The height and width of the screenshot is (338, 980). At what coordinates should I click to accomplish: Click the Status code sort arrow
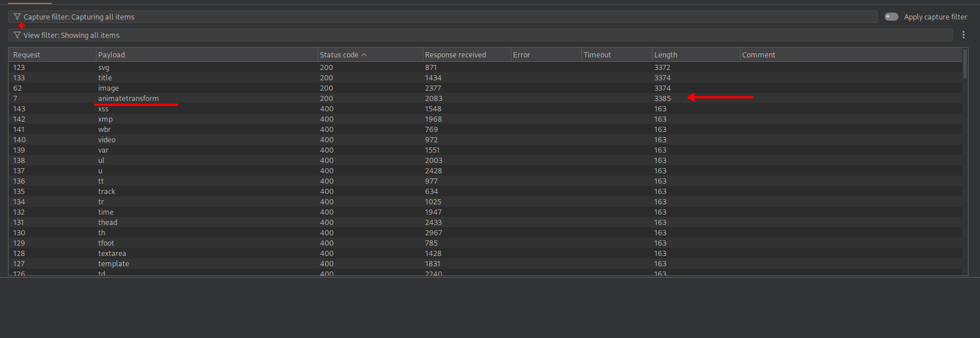[x=364, y=55]
